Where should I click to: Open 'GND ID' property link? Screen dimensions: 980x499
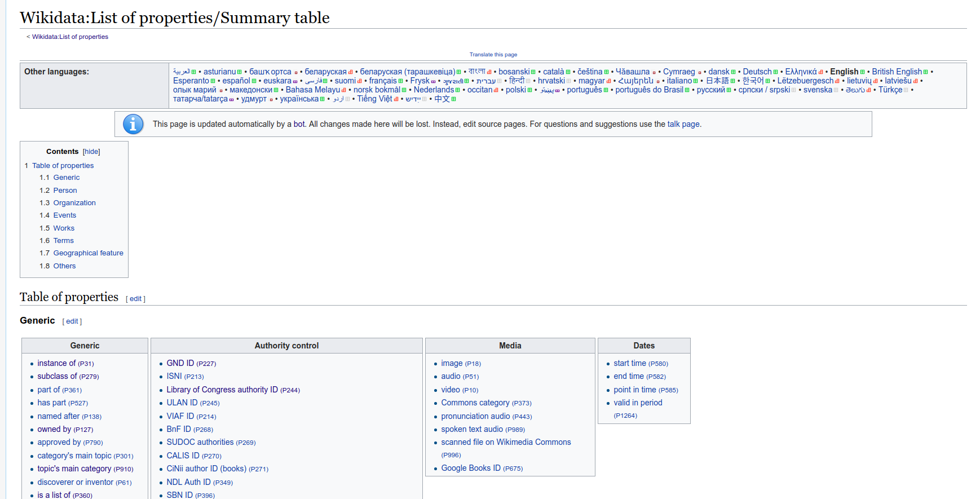pos(180,364)
